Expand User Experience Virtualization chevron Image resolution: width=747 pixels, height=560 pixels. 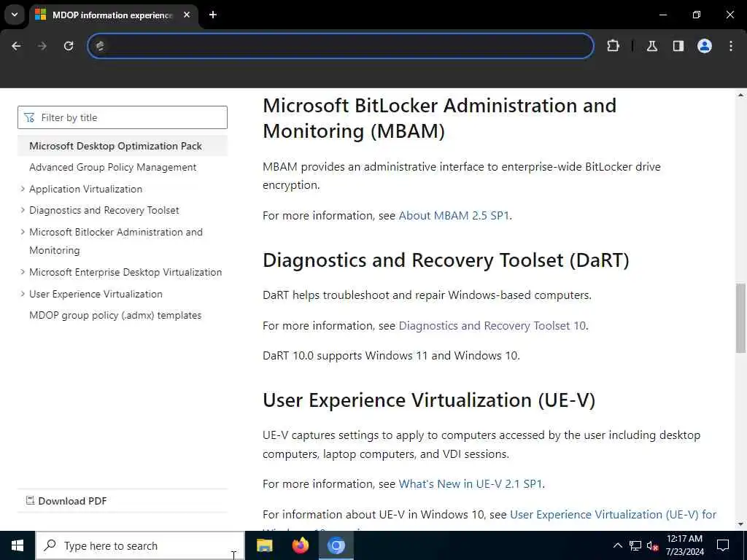click(x=23, y=294)
